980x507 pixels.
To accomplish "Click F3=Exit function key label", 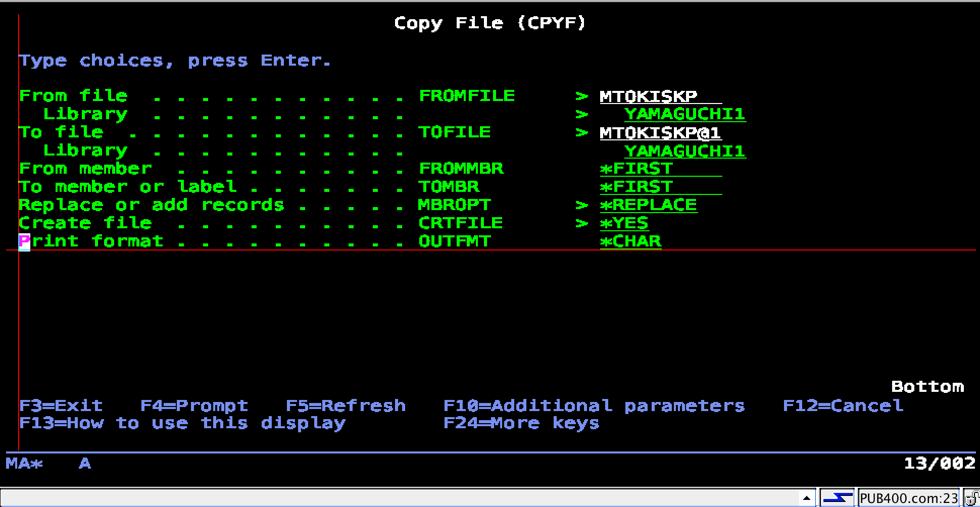I will pos(61,405).
